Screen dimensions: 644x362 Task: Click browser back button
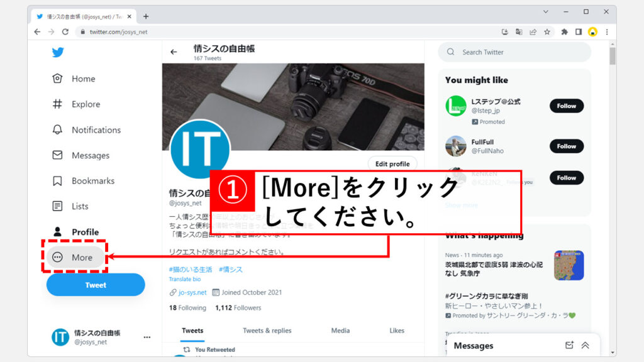click(x=37, y=31)
